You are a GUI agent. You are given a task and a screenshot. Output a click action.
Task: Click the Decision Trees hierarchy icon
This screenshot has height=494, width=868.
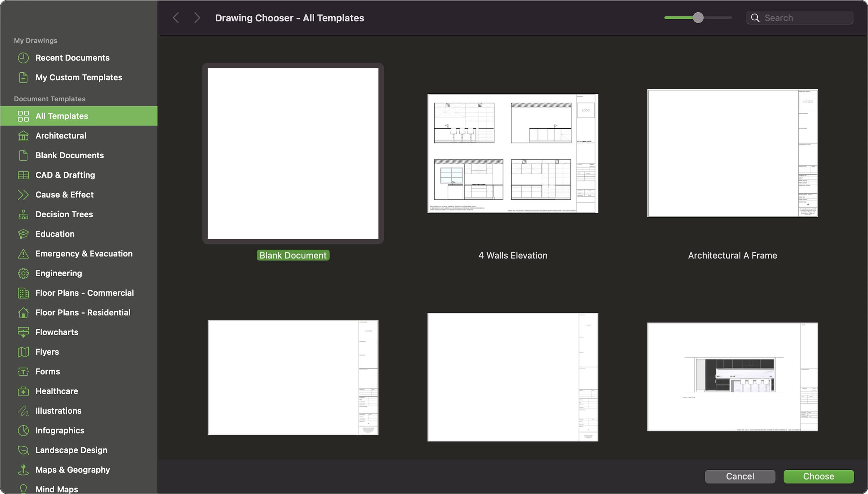point(23,214)
